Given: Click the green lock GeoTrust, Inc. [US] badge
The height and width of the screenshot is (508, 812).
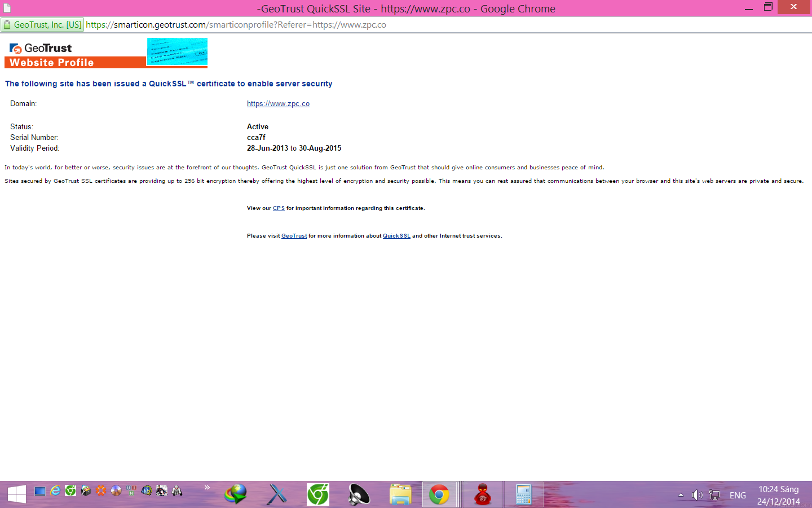Looking at the screenshot, I should pyautogui.click(x=43, y=25).
